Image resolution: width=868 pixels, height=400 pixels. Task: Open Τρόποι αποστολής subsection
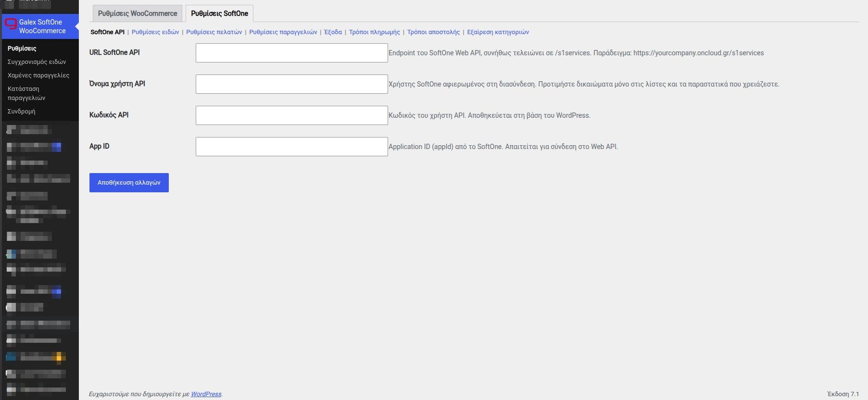coord(433,32)
